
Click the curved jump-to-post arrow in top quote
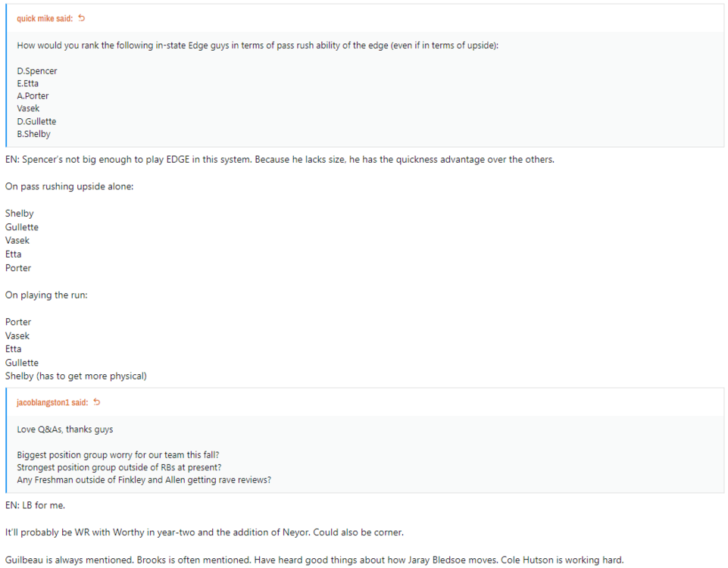tap(81, 17)
